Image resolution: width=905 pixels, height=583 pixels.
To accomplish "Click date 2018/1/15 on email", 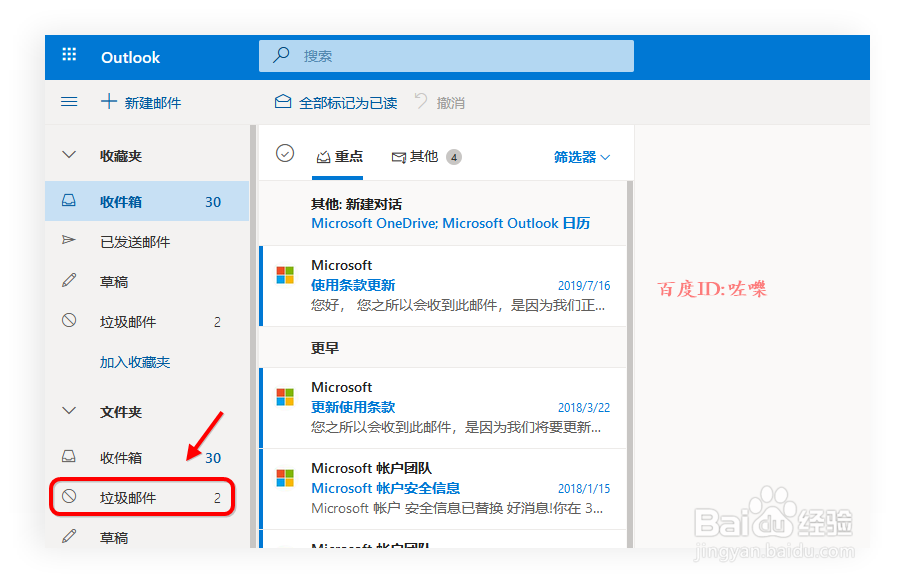I will [584, 488].
